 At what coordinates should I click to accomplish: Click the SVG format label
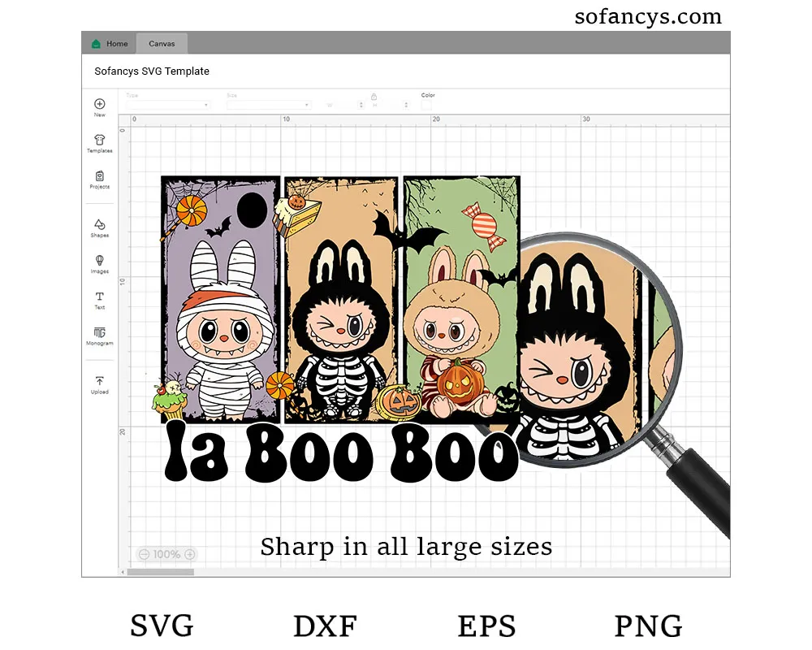tap(162, 625)
